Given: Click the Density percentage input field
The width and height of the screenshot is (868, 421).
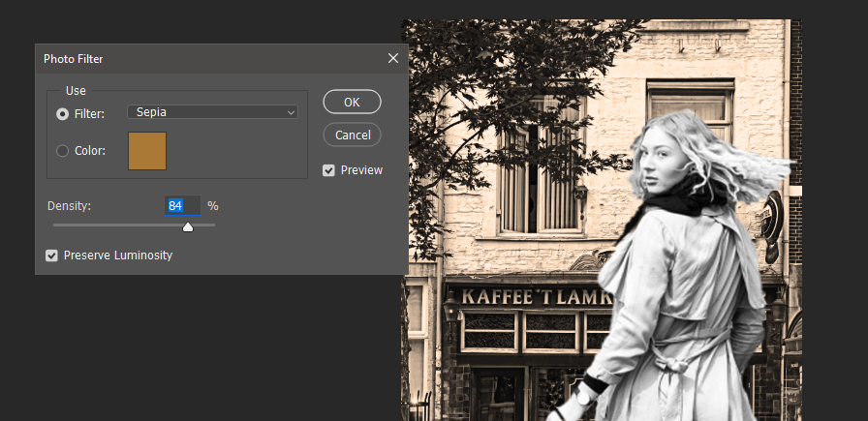Looking at the screenshot, I should (x=182, y=206).
